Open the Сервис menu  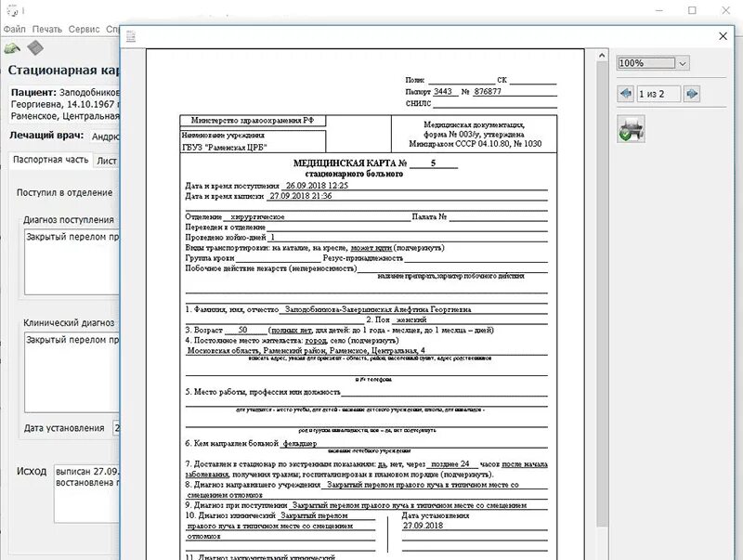click(84, 30)
